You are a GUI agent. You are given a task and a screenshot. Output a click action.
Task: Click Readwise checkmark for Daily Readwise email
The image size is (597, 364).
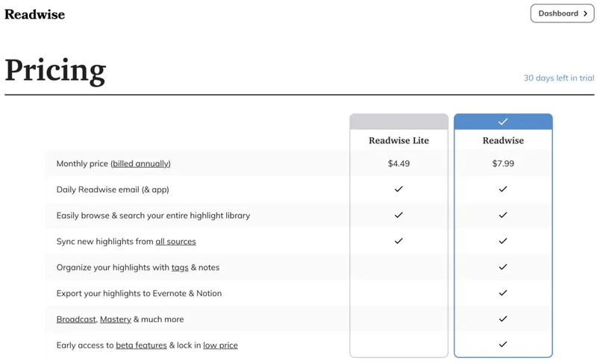503,189
